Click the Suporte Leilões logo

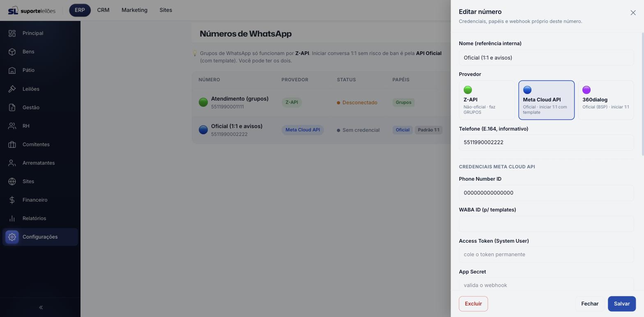point(32,10)
